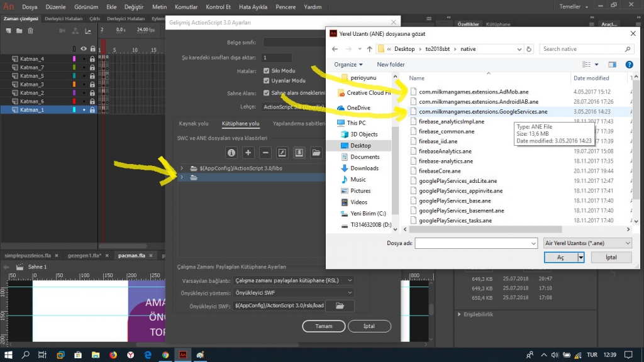
Task: Click Tamam in ActionScript settings
Action: tap(324, 326)
